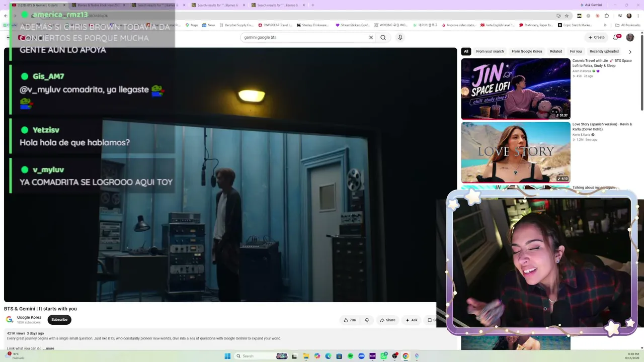This screenshot has width=644, height=362.
Task: Subscribe to Google Korea channel
Action: [59, 320]
